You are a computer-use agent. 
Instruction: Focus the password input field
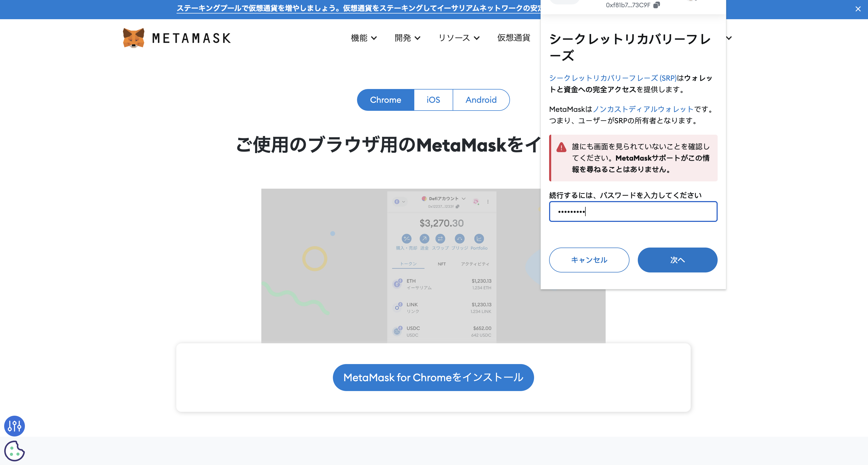point(633,211)
